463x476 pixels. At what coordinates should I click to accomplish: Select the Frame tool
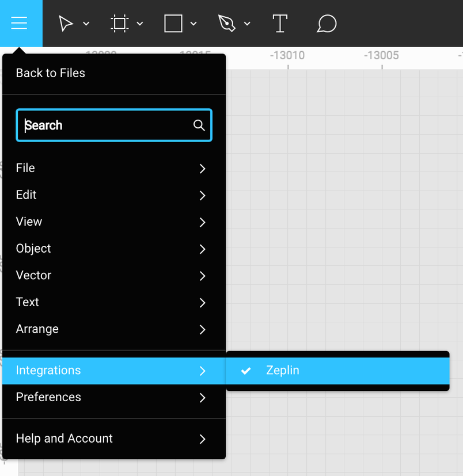[119, 24]
